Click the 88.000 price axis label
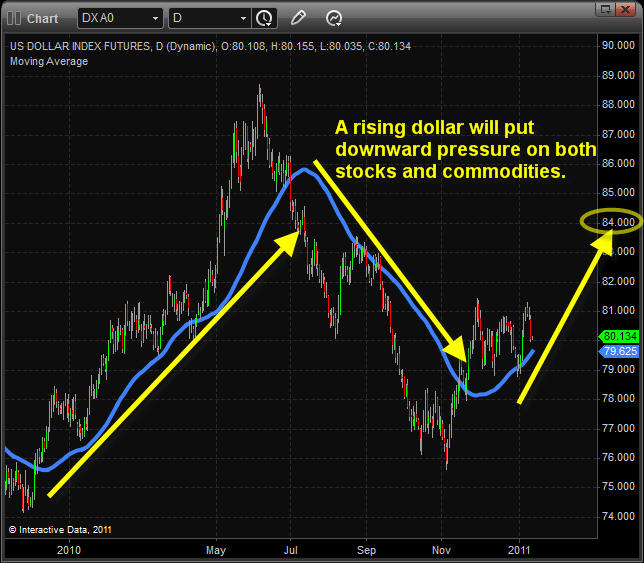 (618, 104)
